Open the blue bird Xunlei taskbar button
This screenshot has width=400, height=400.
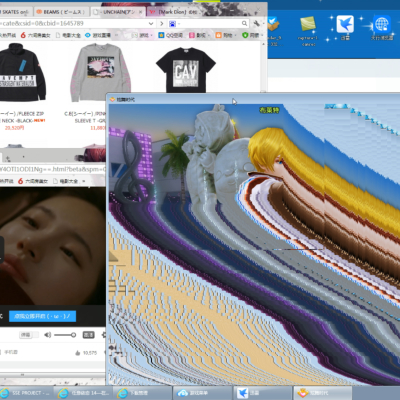click(263, 393)
